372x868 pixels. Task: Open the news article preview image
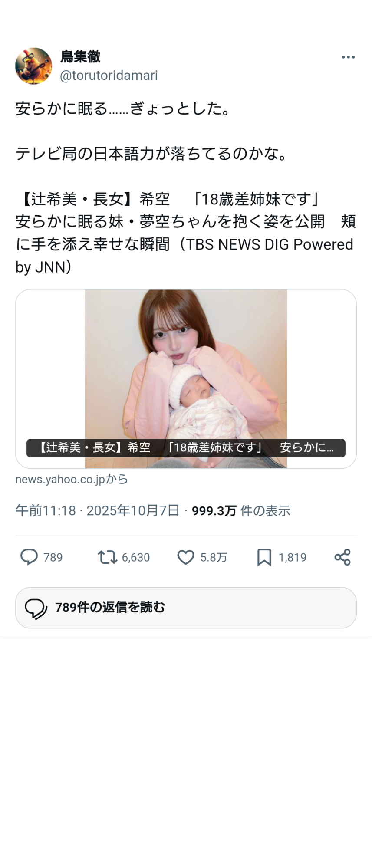pos(186,378)
